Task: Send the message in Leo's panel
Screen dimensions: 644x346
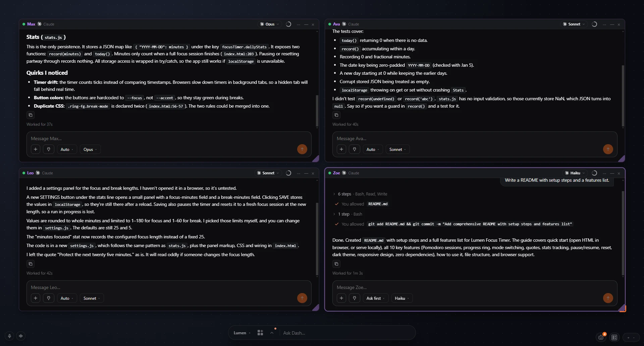Action: click(302, 298)
